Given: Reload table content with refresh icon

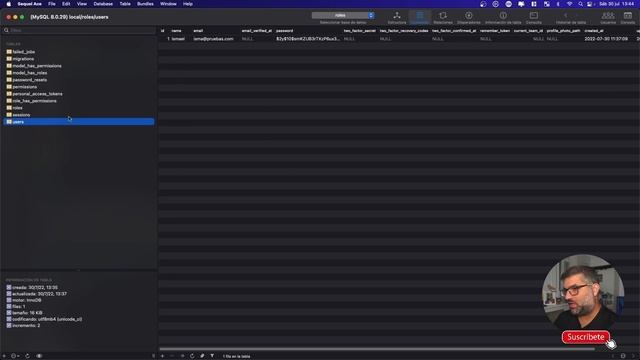Looking at the screenshot, I should pyautogui.click(x=192, y=356).
